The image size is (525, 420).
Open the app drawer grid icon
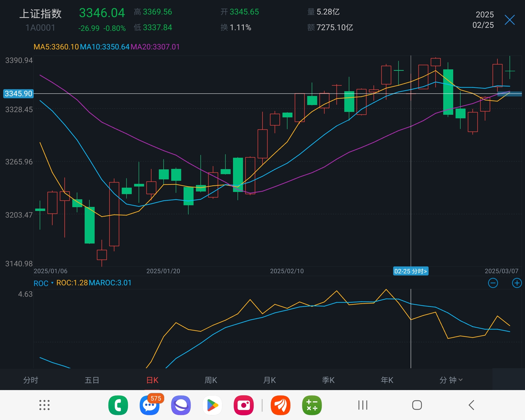pyautogui.click(x=44, y=405)
